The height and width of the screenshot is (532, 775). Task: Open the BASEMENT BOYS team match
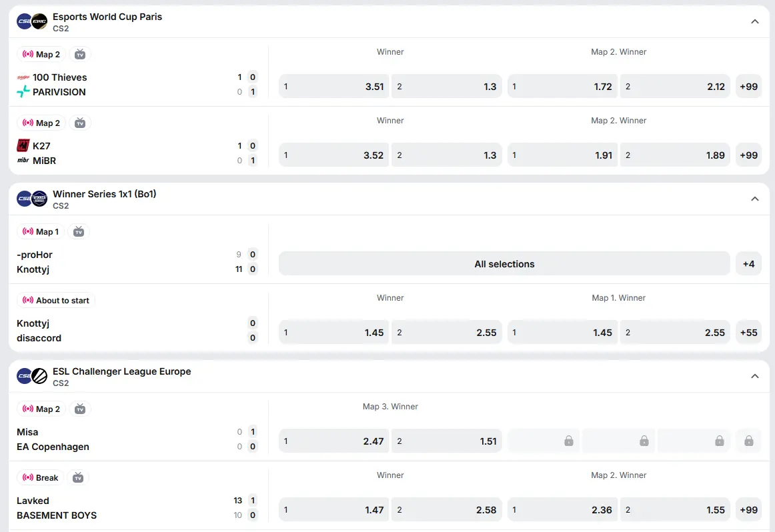click(57, 515)
